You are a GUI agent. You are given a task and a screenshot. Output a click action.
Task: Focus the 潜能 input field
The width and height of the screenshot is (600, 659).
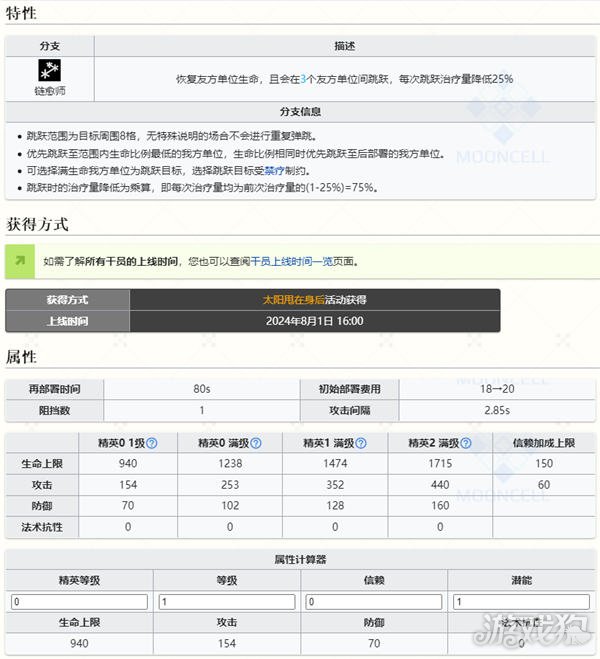pos(521,602)
